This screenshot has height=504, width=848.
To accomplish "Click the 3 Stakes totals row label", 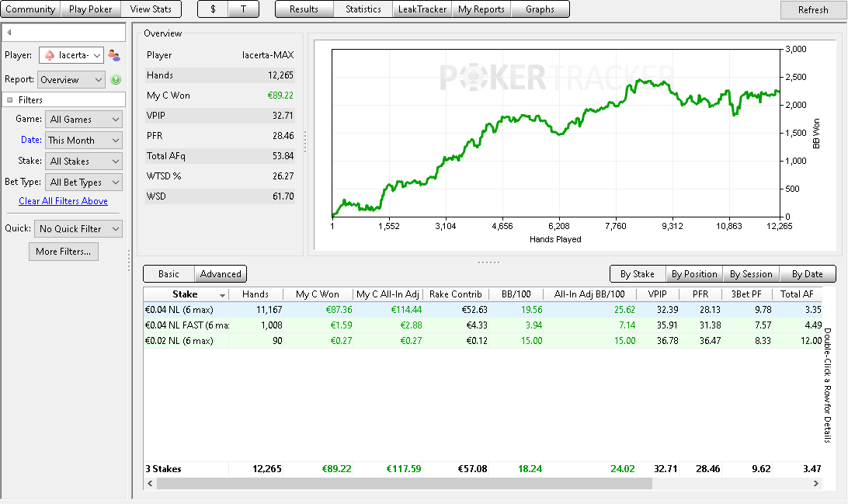I will [x=163, y=469].
